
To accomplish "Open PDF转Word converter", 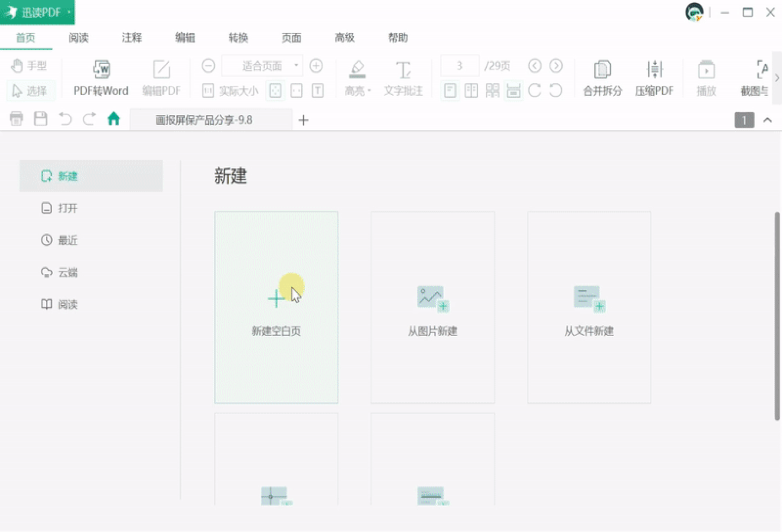I will (101, 78).
